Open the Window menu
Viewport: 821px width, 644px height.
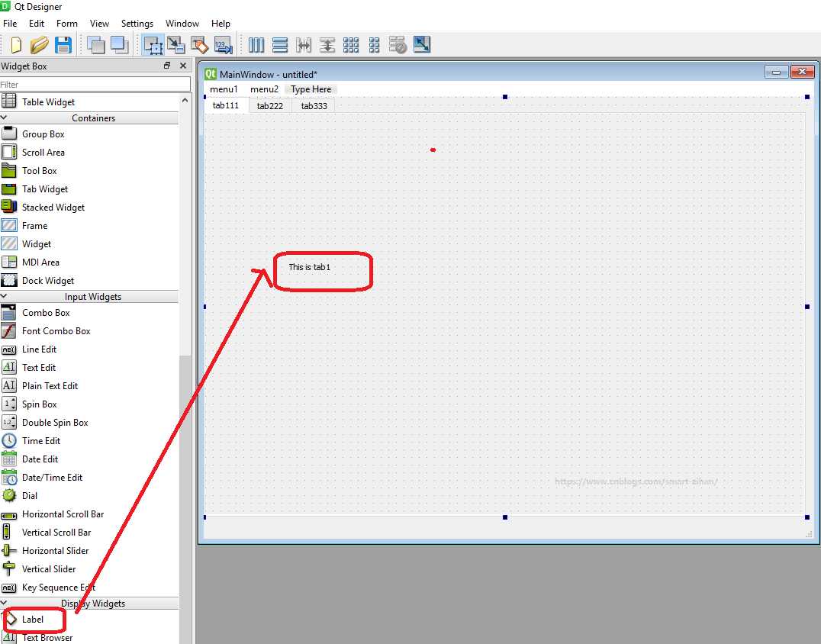click(x=182, y=24)
